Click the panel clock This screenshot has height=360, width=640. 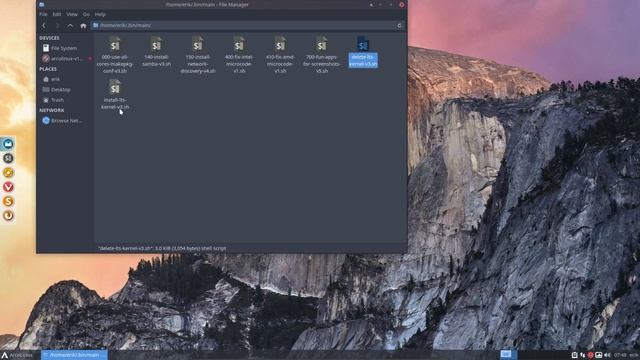620,355
